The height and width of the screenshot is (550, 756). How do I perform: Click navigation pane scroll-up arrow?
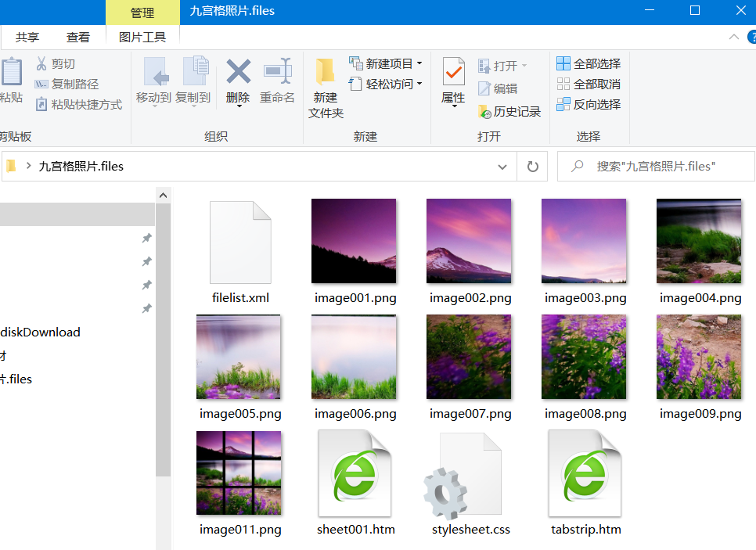click(x=163, y=196)
